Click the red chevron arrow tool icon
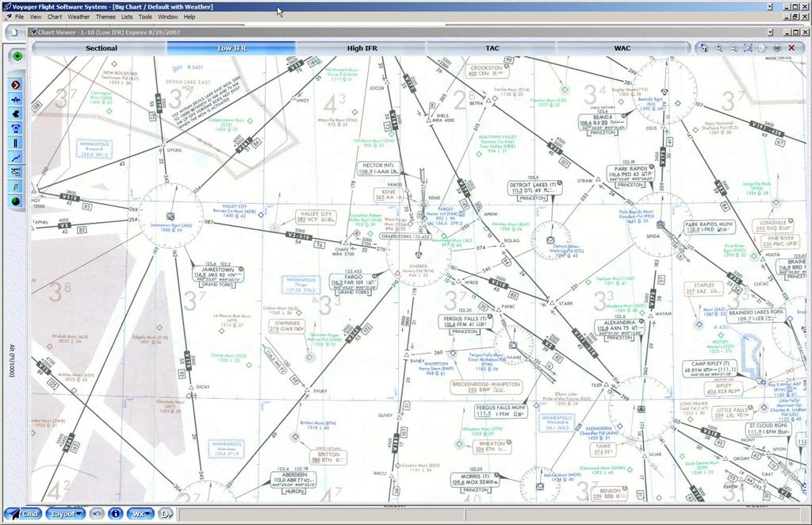The height and width of the screenshot is (525, 812). point(16,85)
